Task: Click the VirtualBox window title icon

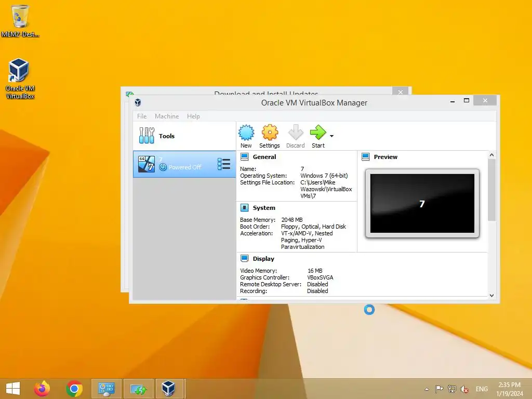Action: 138,102
